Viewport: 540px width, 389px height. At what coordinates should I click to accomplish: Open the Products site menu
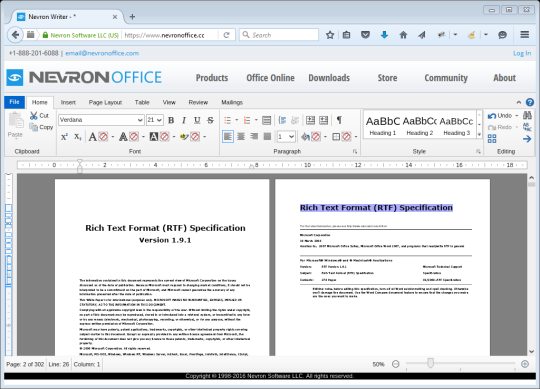coord(212,78)
